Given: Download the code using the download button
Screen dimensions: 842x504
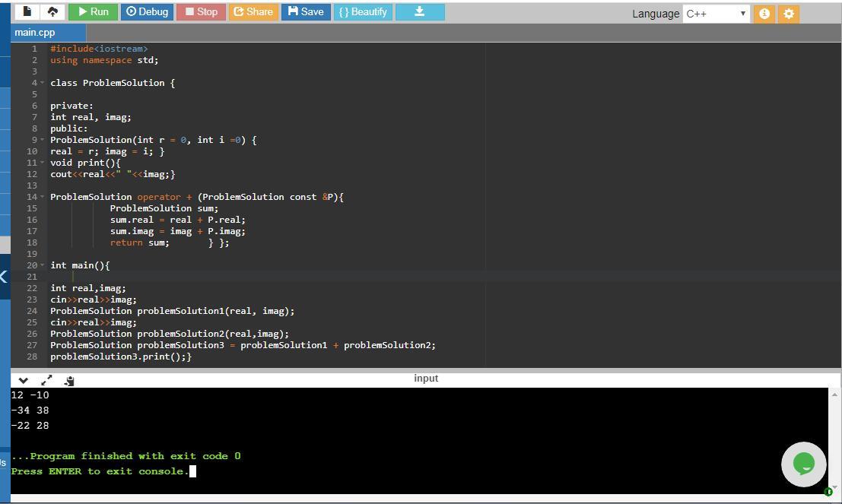Looking at the screenshot, I should click(419, 11).
